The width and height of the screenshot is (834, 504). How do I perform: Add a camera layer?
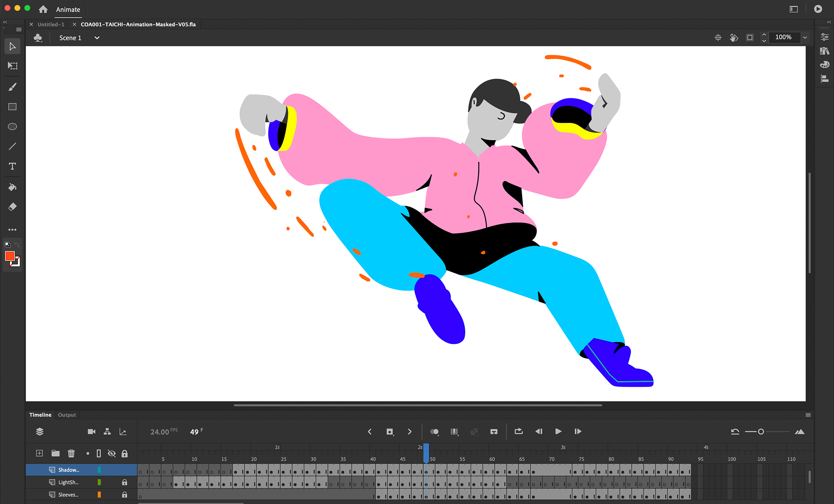click(92, 432)
